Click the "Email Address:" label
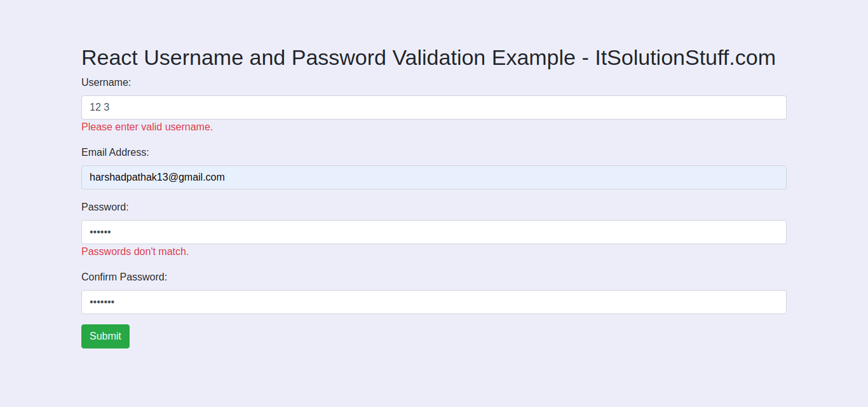 (x=115, y=152)
